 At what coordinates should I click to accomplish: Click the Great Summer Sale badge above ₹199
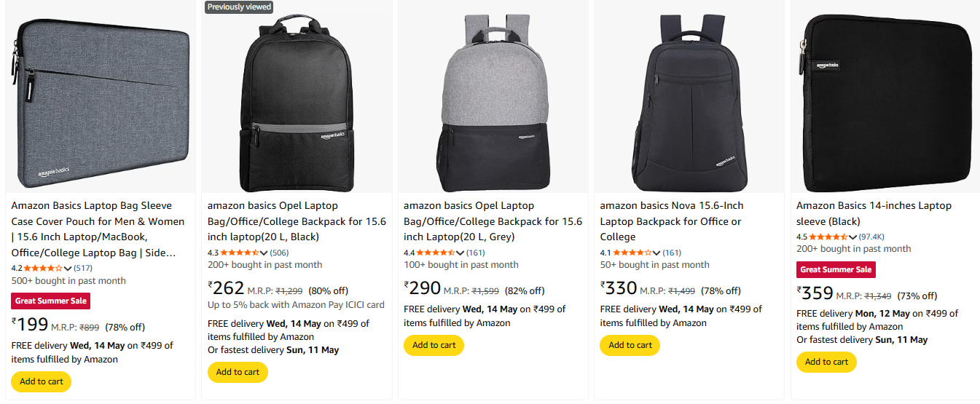[51, 301]
